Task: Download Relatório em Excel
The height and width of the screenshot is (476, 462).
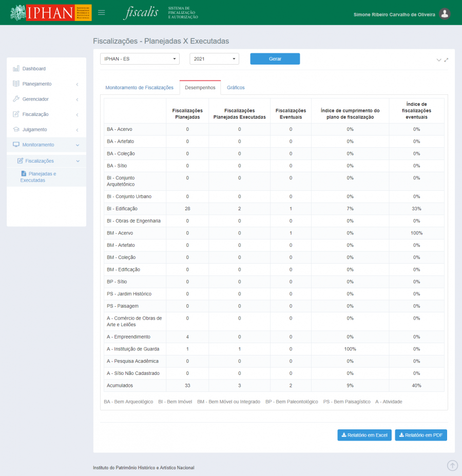Action: pyautogui.click(x=364, y=435)
